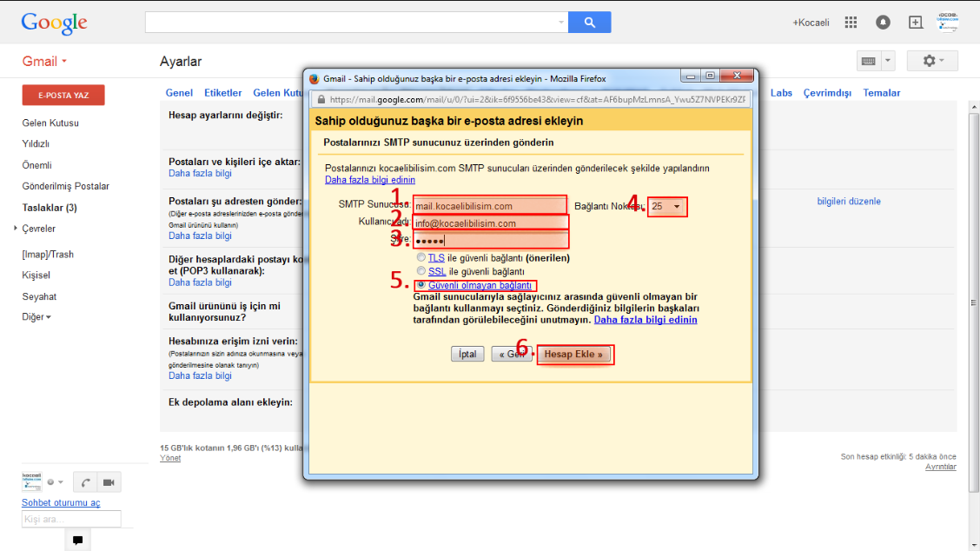Open Önemli folder in sidebar
The width and height of the screenshot is (980, 551).
36,165
